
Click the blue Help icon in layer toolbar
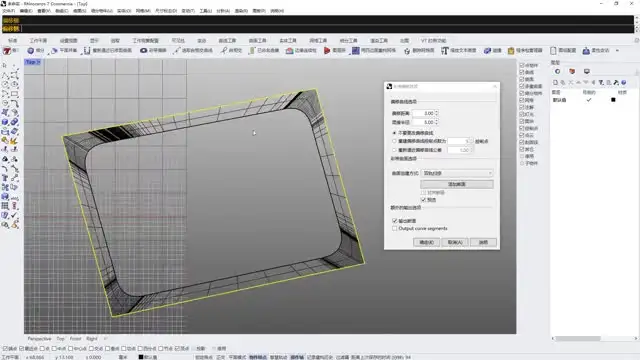tap(624, 83)
